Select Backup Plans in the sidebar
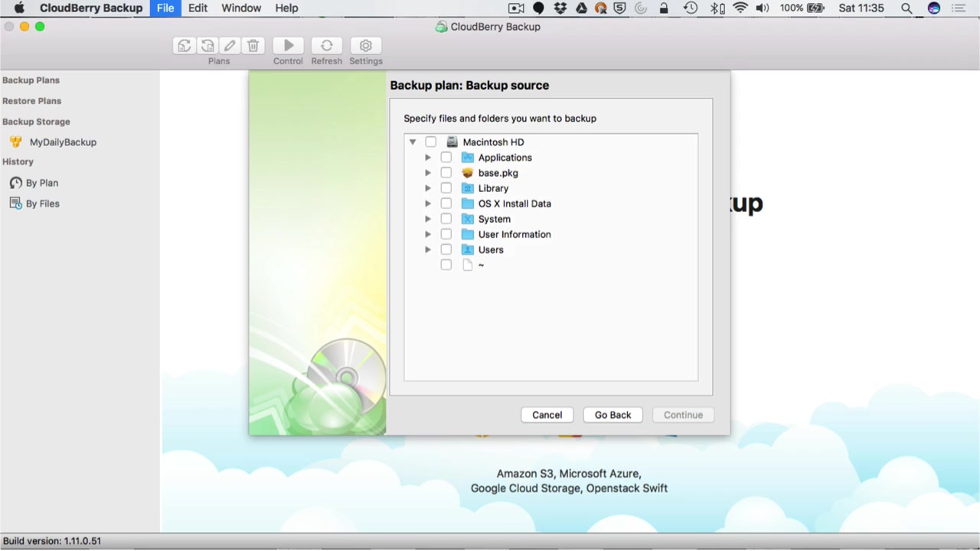Screen dimensions: 980x551 31,80
